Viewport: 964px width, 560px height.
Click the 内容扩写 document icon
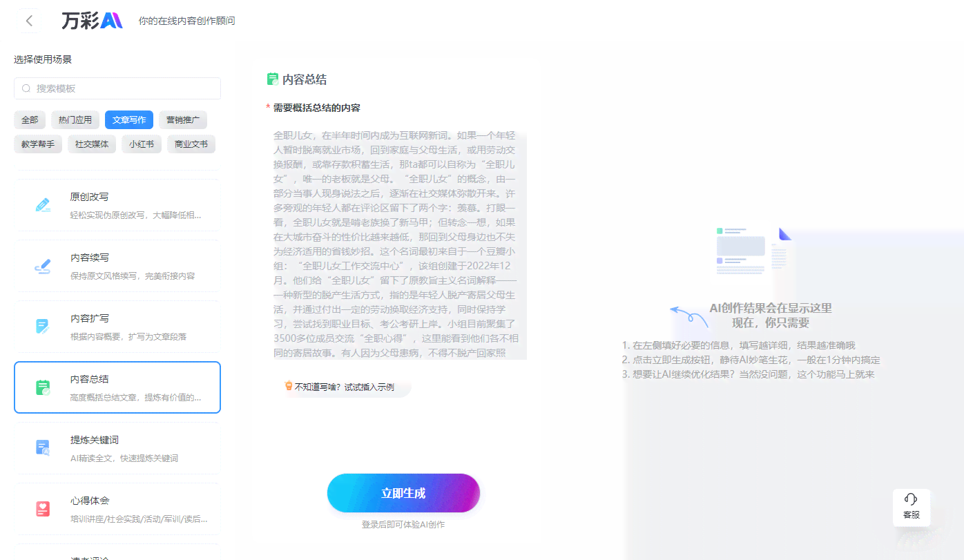point(43,327)
